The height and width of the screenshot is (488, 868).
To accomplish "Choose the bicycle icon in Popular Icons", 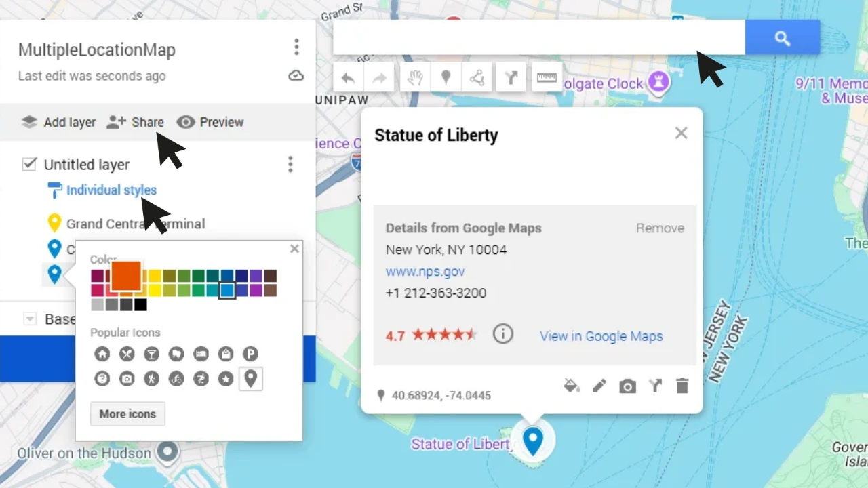I will 176,379.
